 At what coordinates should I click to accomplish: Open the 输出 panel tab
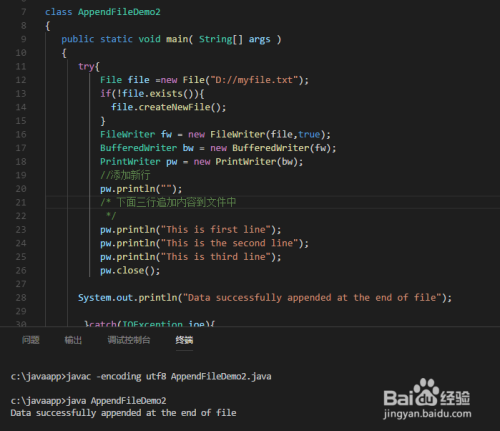click(73, 340)
